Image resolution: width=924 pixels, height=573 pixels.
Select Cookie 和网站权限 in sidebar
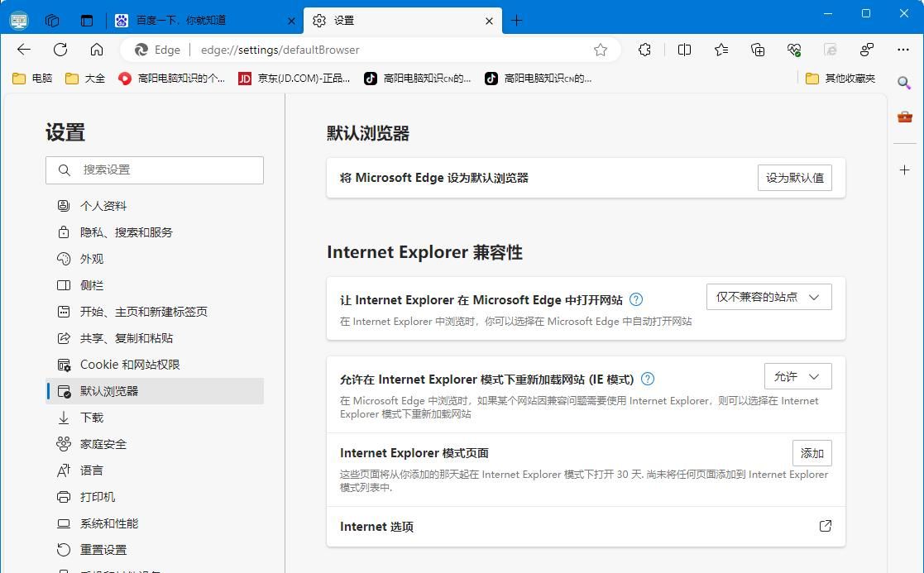(x=121, y=364)
